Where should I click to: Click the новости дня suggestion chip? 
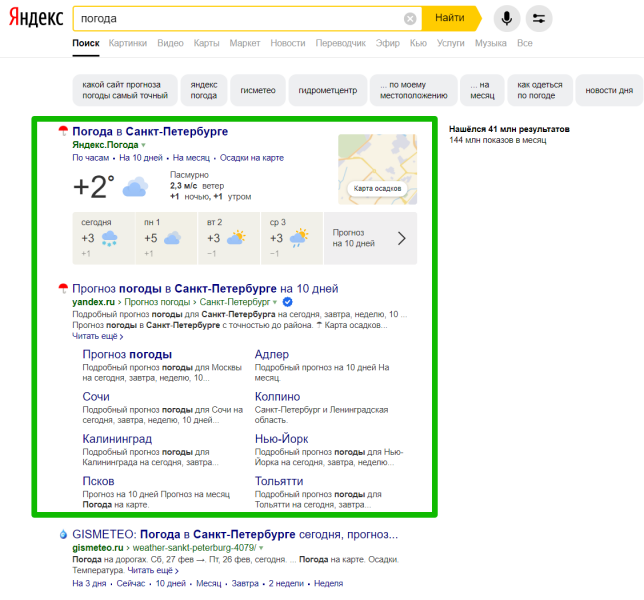tap(609, 90)
